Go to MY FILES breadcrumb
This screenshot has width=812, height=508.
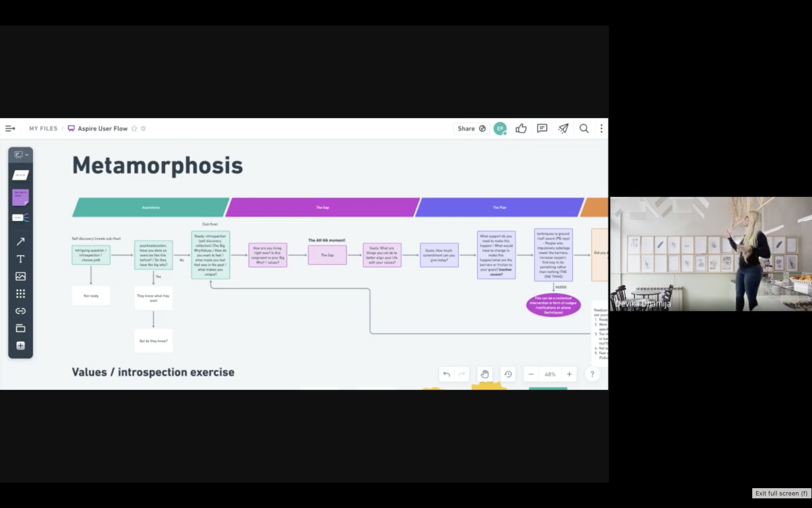pos(43,128)
